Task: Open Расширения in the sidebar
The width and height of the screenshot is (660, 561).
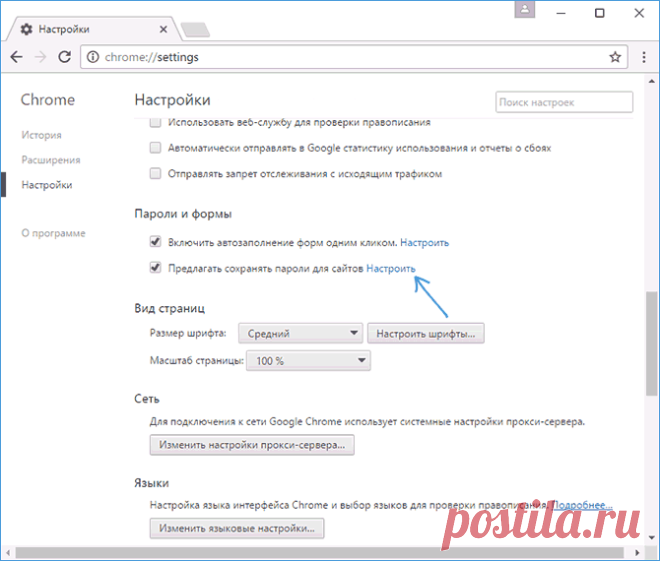Action: pos(51,160)
